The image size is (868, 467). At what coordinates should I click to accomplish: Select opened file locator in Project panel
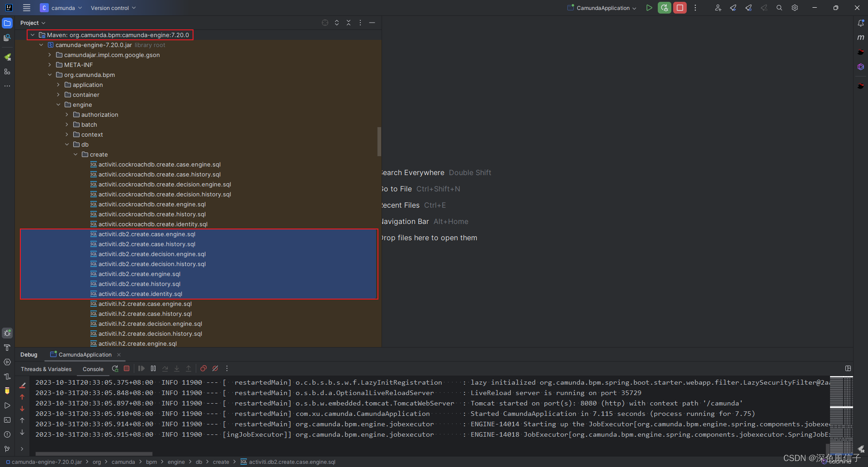(x=325, y=23)
